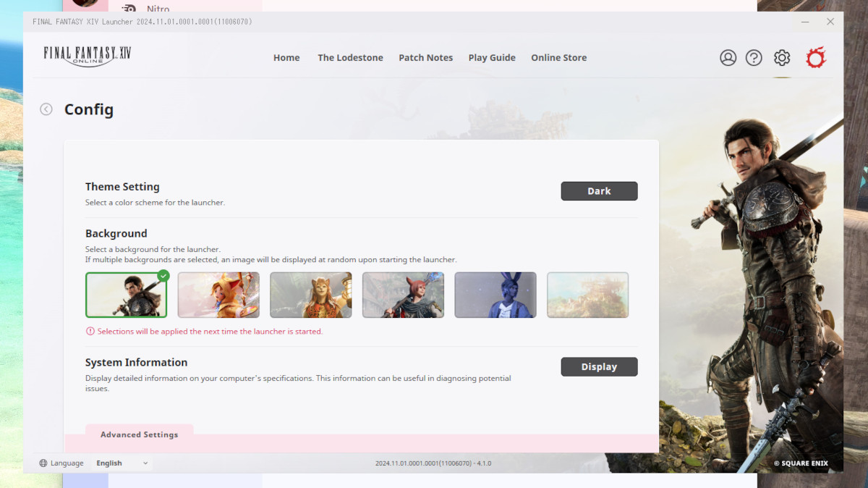
Task: Open the account profile icon
Action: click(x=728, y=57)
